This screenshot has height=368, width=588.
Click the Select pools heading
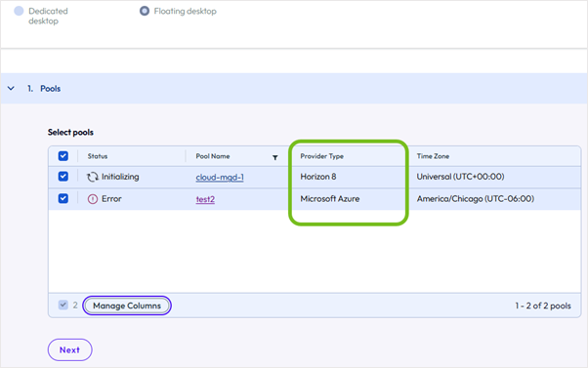point(70,133)
